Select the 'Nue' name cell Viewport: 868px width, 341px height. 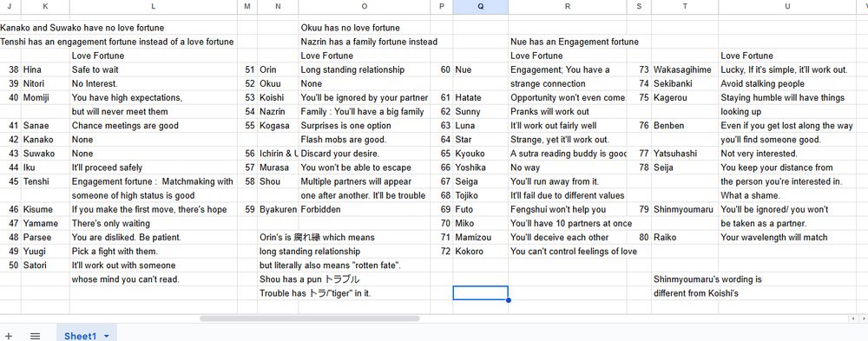[480, 69]
